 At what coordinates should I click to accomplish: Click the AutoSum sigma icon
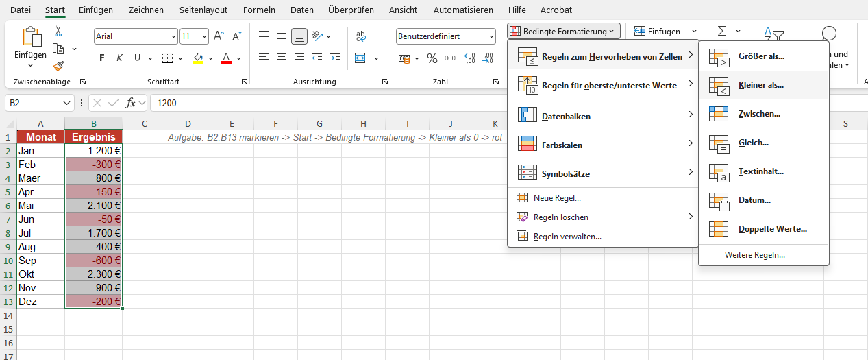[x=721, y=31]
